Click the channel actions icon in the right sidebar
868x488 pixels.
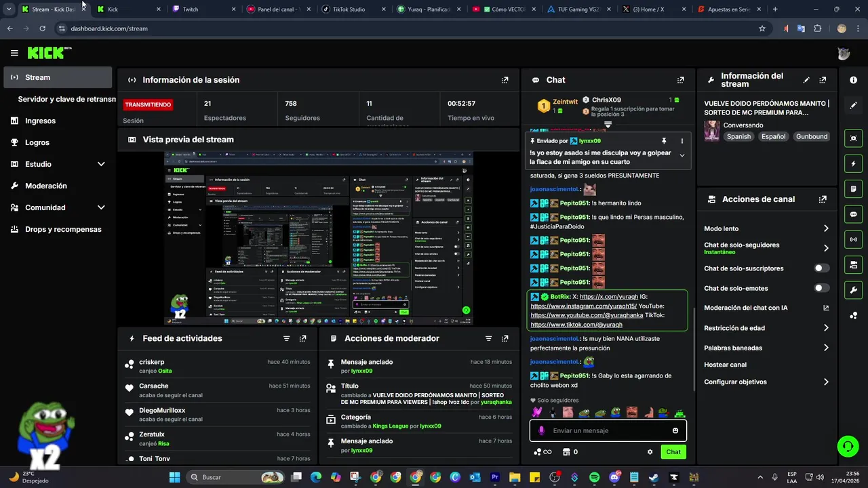853,264
